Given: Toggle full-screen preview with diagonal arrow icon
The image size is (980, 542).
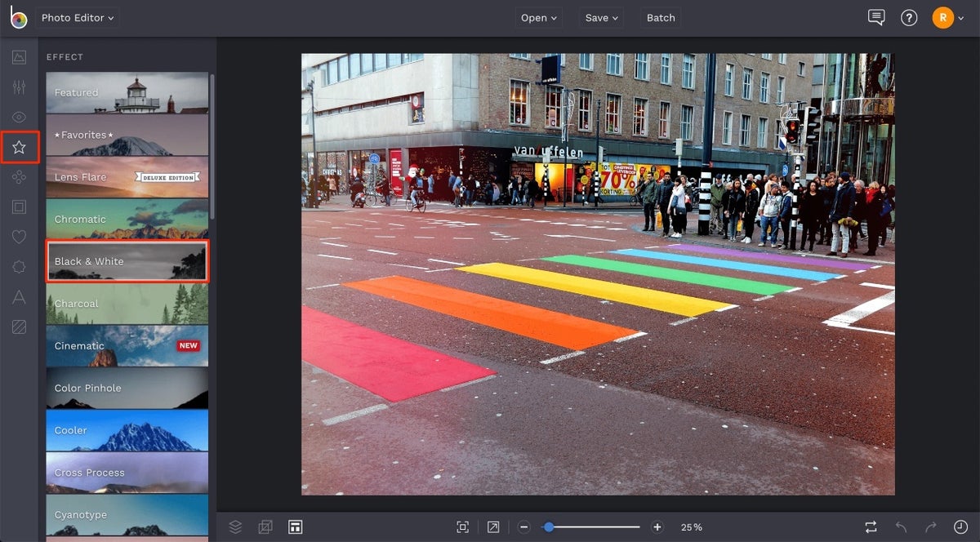Looking at the screenshot, I should point(493,526).
